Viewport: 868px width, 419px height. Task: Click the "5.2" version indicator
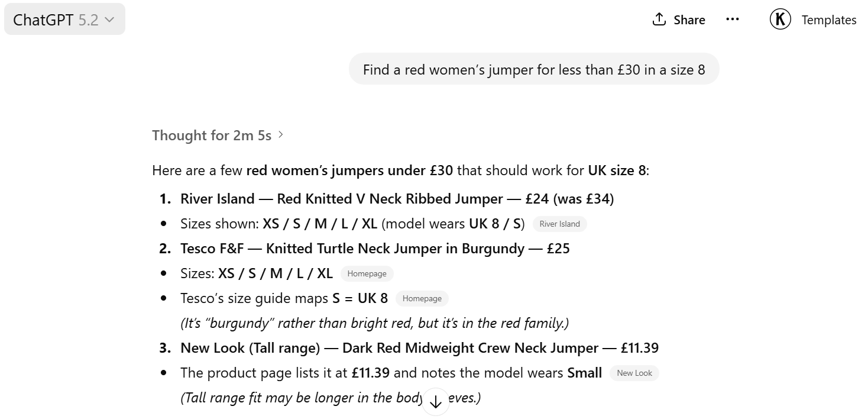[x=90, y=20]
